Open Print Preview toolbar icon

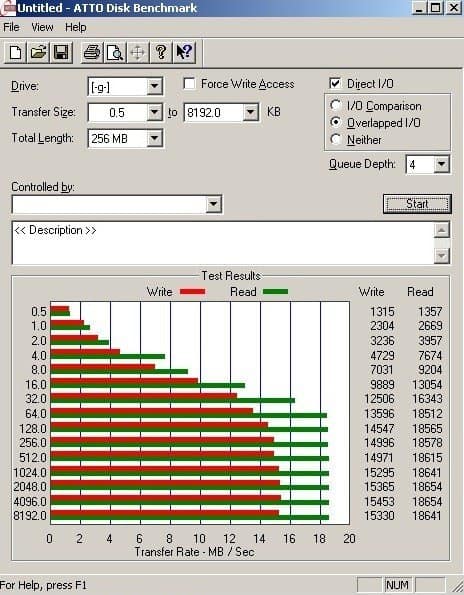(x=115, y=52)
